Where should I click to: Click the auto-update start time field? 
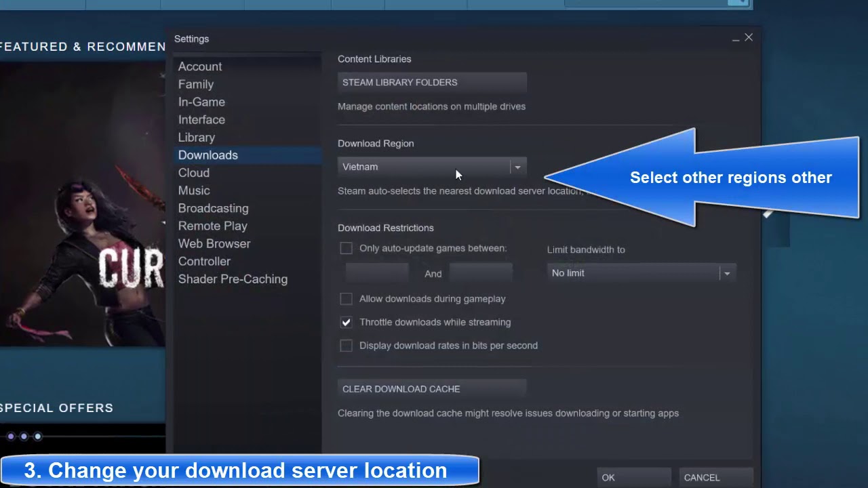(376, 273)
